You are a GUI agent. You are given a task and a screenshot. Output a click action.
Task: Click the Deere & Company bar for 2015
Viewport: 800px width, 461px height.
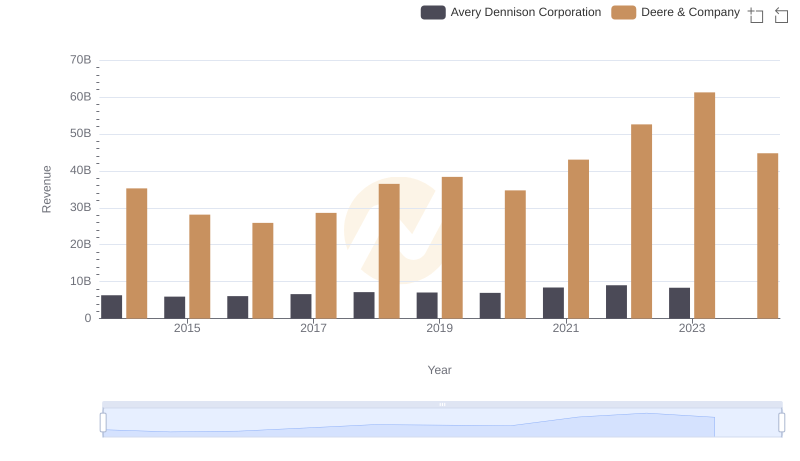(199, 266)
